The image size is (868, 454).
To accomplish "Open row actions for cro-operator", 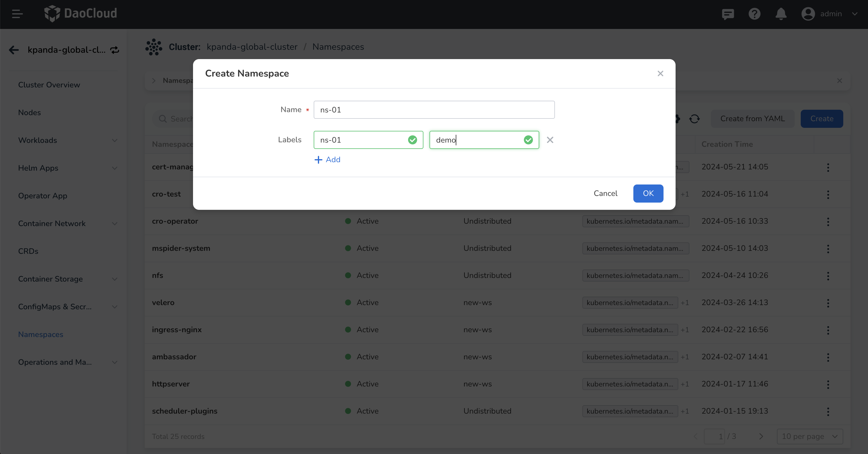I will 828,221.
